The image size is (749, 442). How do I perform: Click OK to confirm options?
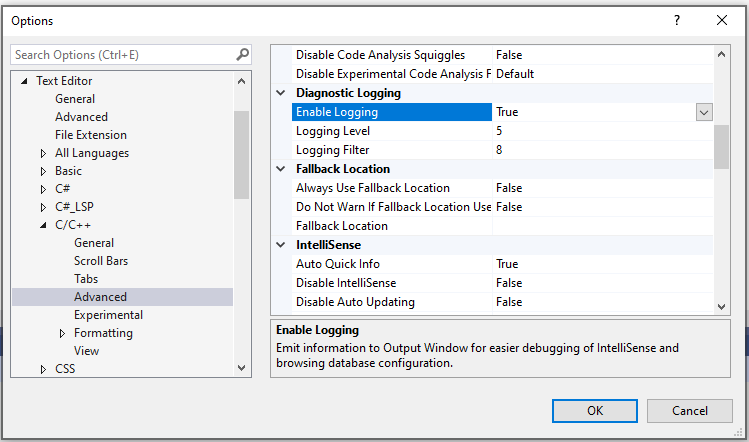pos(595,410)
